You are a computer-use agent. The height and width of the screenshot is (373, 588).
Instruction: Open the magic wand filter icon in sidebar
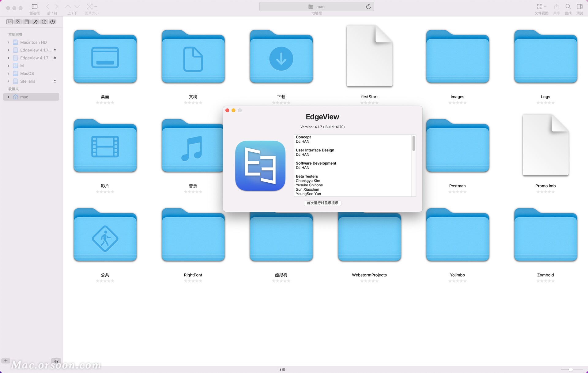[x=35, y=22]
